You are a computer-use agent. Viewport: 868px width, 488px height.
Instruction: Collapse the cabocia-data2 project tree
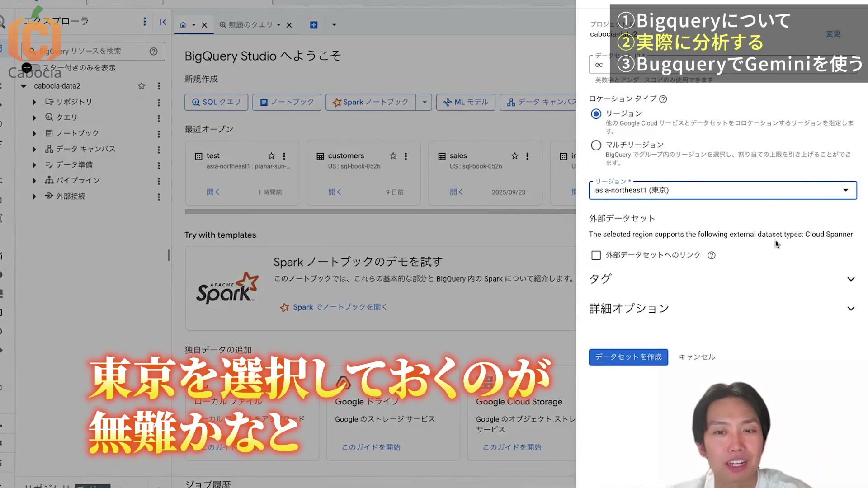24,86
